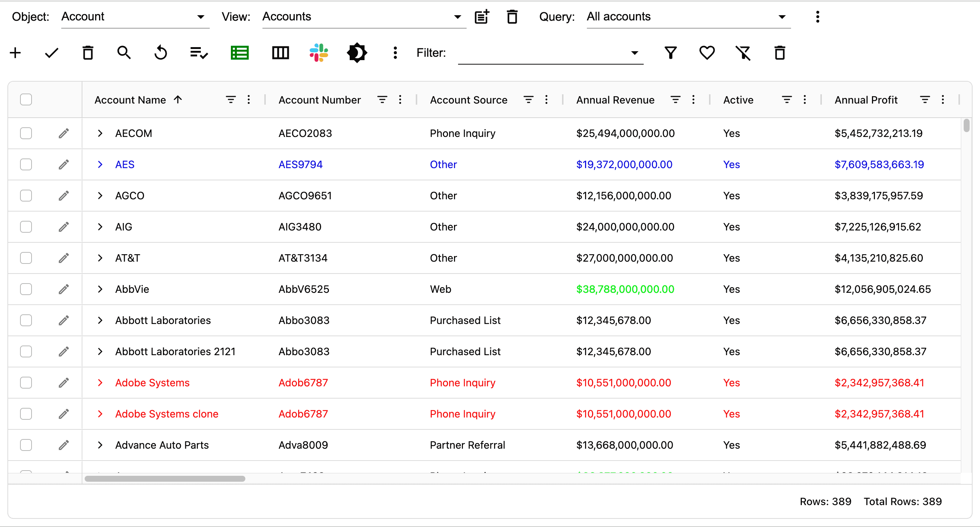Image resolution: width=980 pixels, height=527 pixels.
Task: Click the green grid view icon
Action: (x=240, y=53)
